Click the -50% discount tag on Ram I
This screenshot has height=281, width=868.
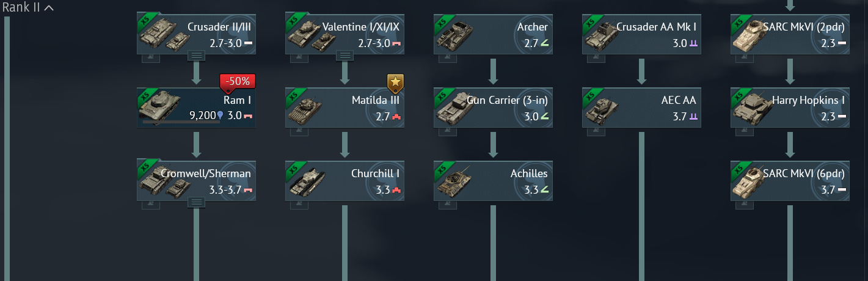(x=238, y=82)
